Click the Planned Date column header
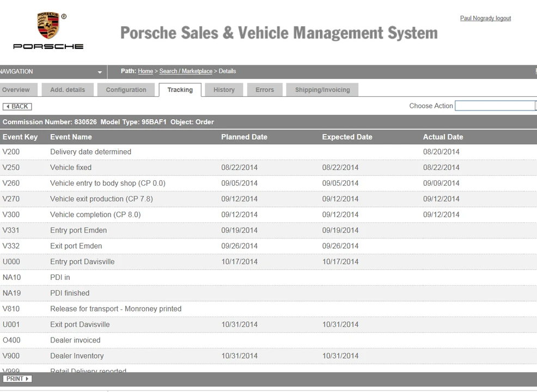 [x=244, y=137]
